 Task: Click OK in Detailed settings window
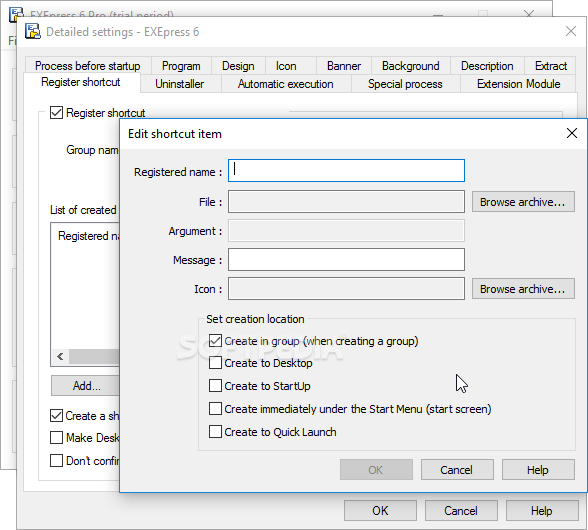(380, 510)
